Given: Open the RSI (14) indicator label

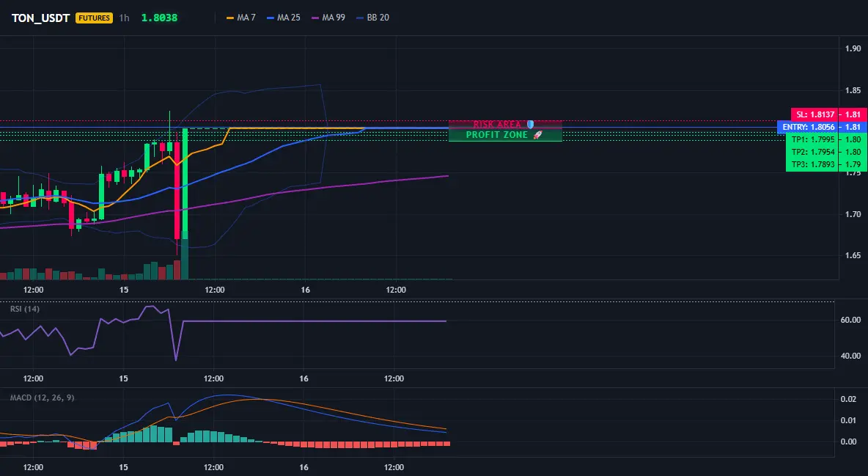Looking at the screenshot, I should 25,309.
